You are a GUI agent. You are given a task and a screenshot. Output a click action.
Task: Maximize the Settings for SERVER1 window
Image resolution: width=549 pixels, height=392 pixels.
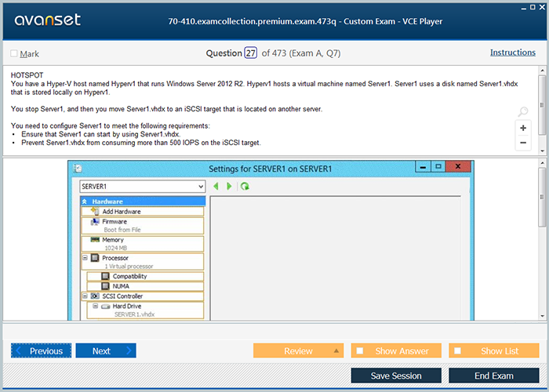[438, 166]
